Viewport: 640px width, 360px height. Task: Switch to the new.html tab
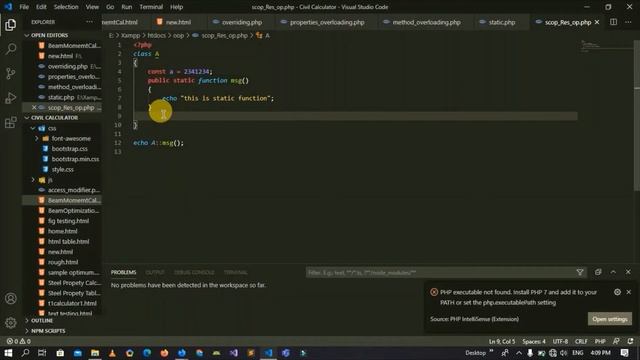[x=178, y=22]
